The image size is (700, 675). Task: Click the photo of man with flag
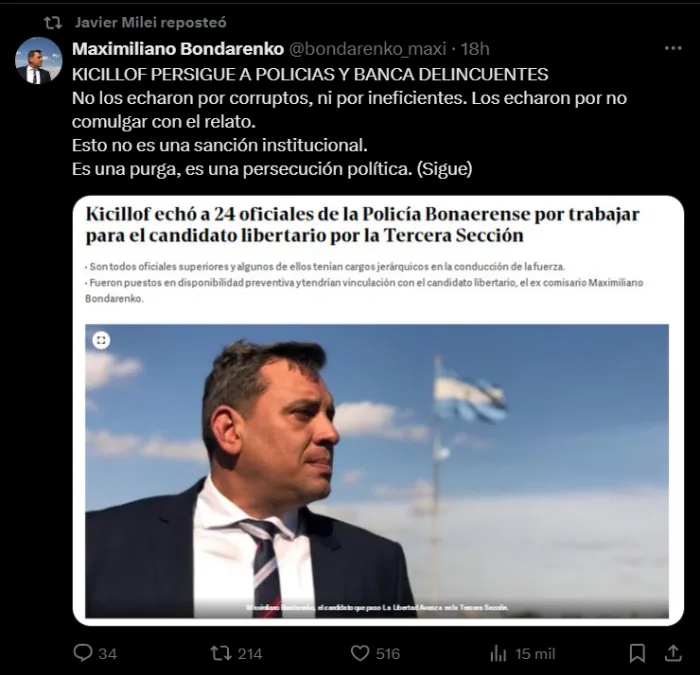click(377, 471)
